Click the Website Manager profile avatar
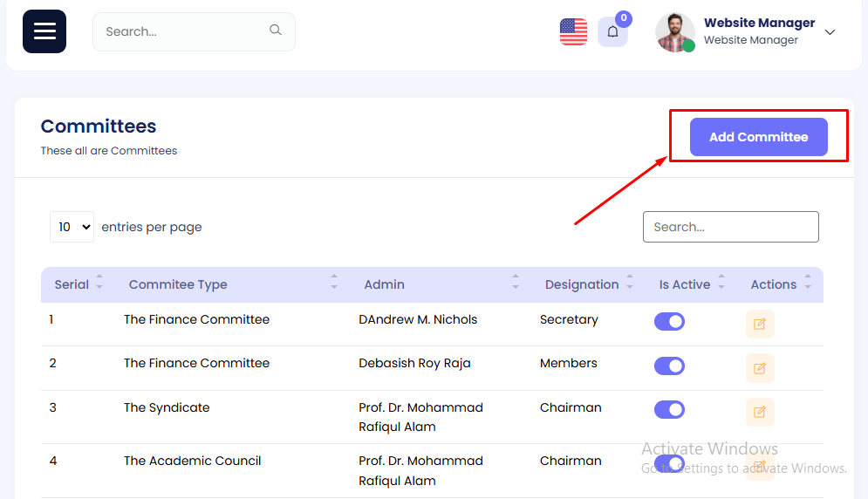Screen dimensions: 868x499 pos(674,32)
